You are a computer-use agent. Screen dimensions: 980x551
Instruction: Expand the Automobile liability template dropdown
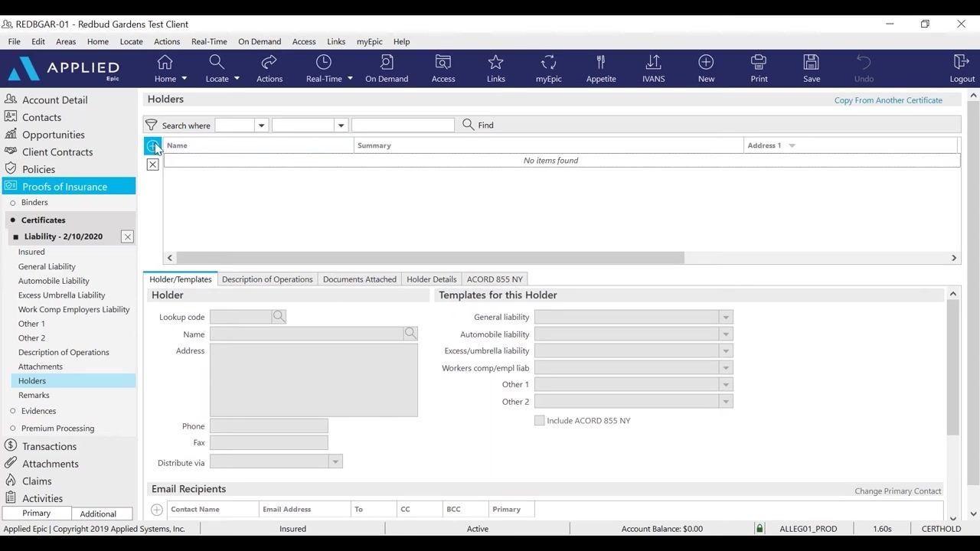[x=725, y=334]
